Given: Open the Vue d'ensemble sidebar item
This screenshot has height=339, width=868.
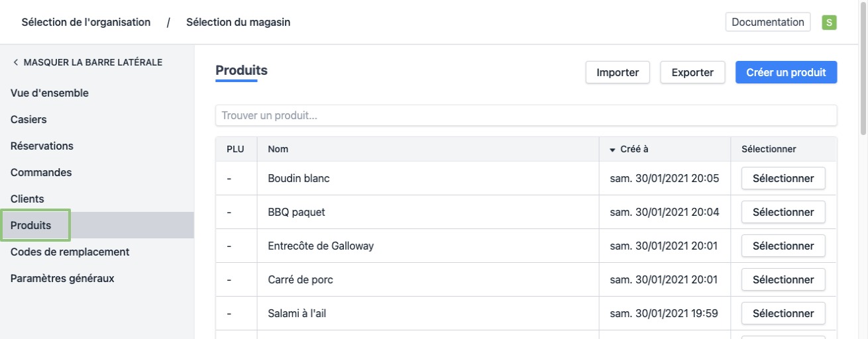Looking at the screenshot, I should click(50, 93).
